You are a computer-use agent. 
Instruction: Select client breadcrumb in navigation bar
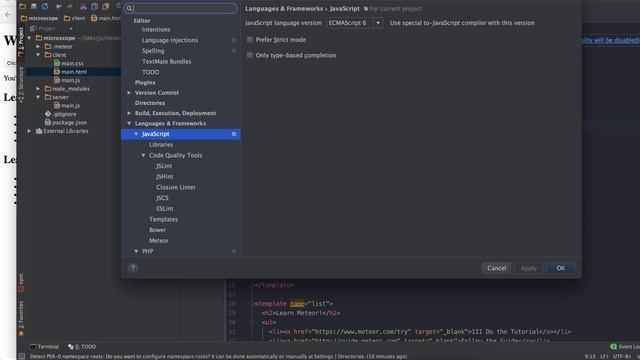pyautogui.click(x=75, y=18)
